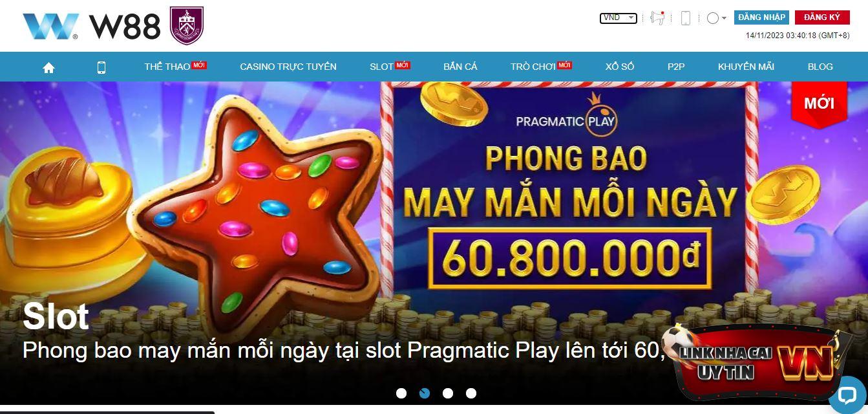
Task: Select the third carousel slide dot
Action: tap(448, 393)
